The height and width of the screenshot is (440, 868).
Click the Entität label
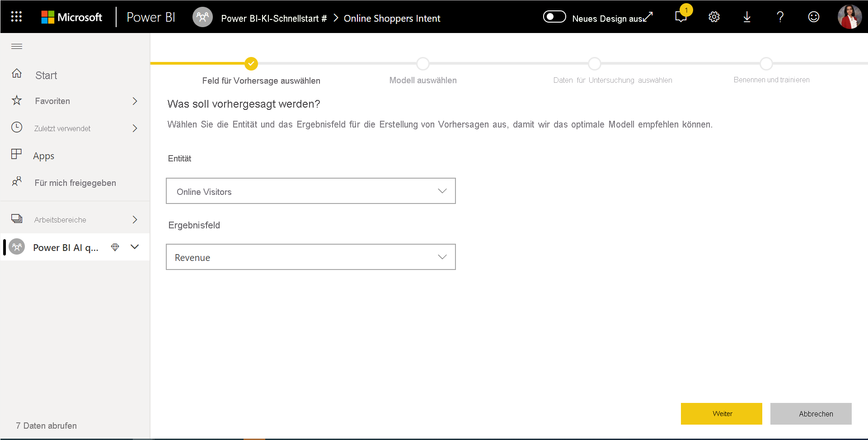coord(179,158)
